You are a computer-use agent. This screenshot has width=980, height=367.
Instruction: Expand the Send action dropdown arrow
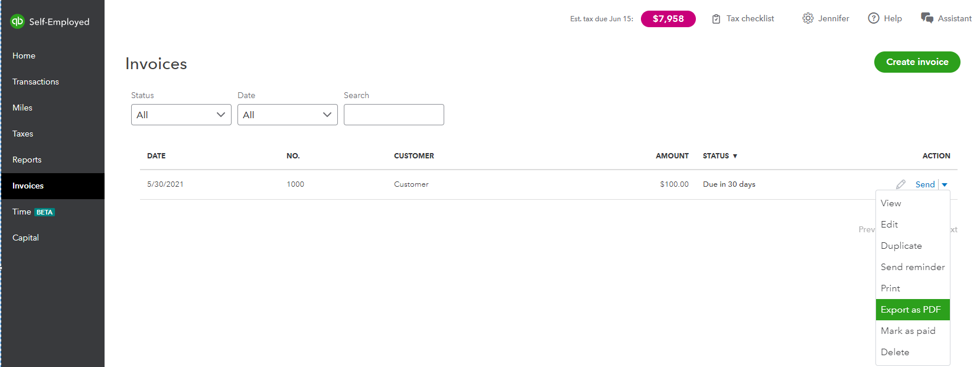coord(944,184)
